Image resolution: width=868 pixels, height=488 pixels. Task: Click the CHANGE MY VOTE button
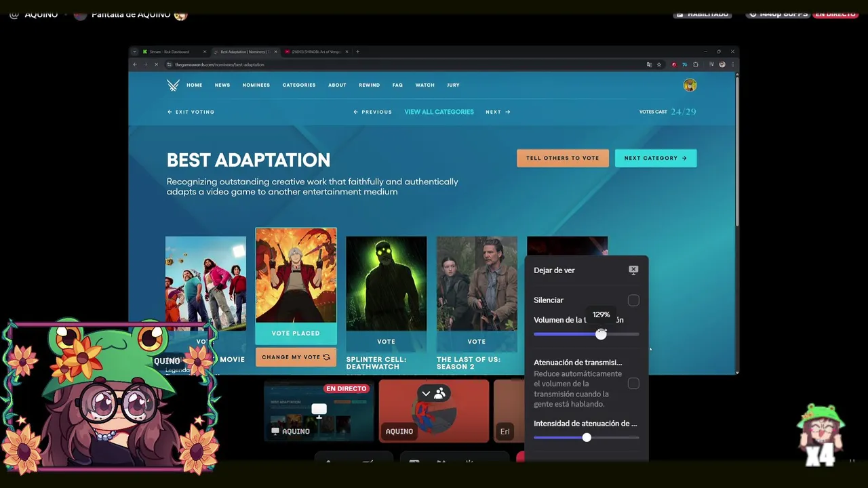(296, 357)
